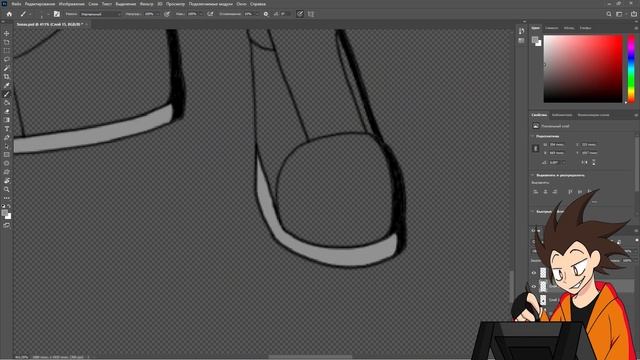640x360 pixels.
Task: Toggle pressure for size button
Action: pyautogui.click(x=300, y=14)
